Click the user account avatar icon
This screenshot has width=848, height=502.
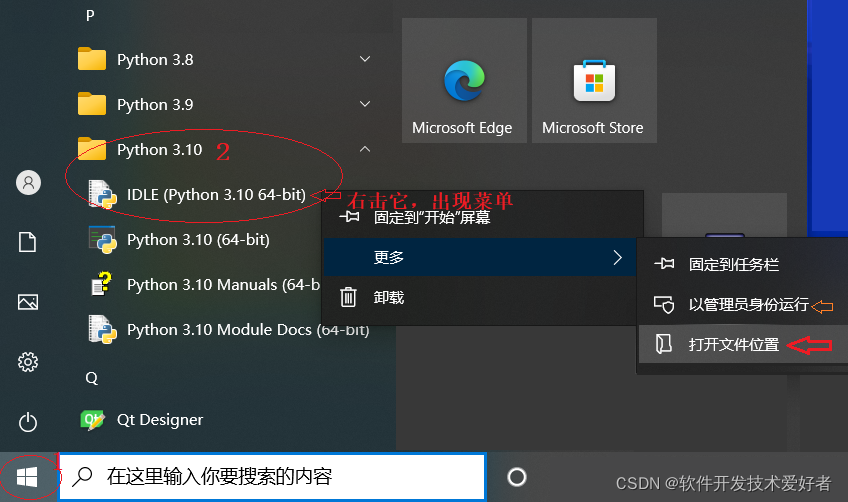click(x=28, y=182)
